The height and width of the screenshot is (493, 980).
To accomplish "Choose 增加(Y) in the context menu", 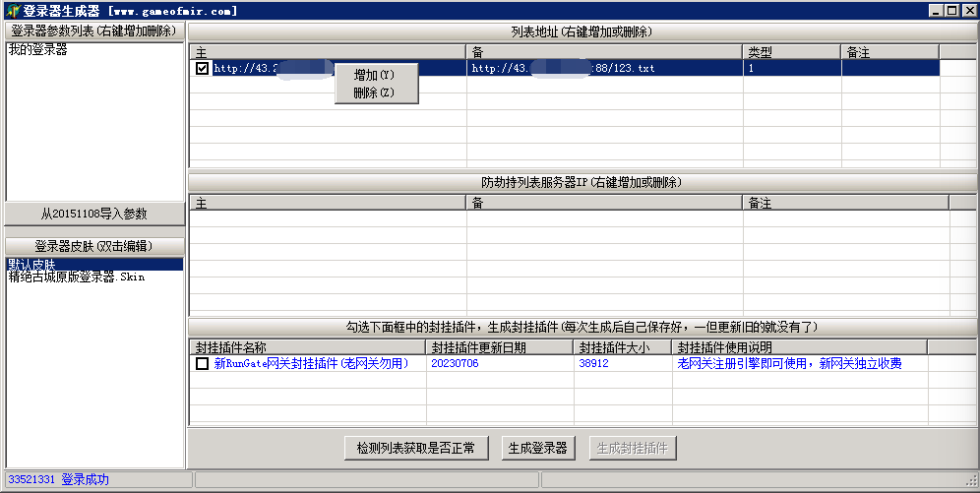I will point(374,75).
